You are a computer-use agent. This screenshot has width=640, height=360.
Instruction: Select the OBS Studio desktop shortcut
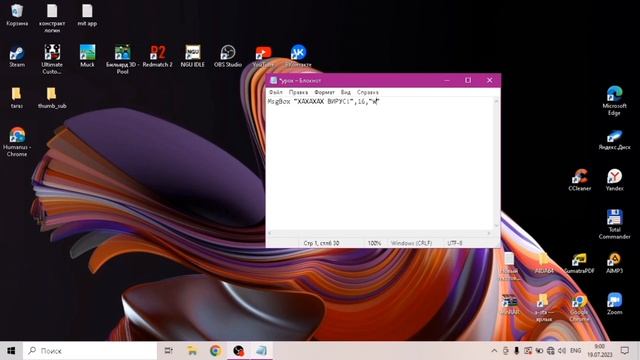(x=228, y=56)
